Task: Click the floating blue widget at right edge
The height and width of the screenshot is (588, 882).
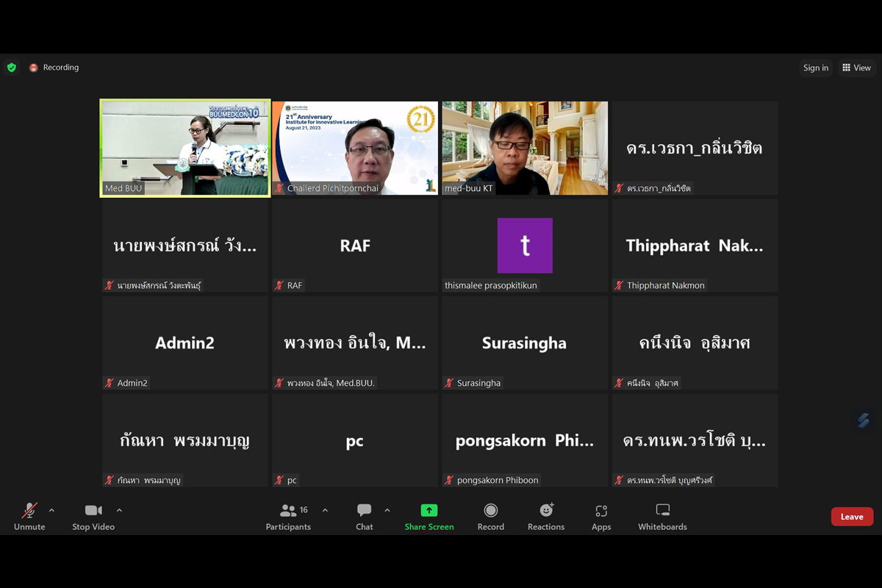Action: coord(864,420)
